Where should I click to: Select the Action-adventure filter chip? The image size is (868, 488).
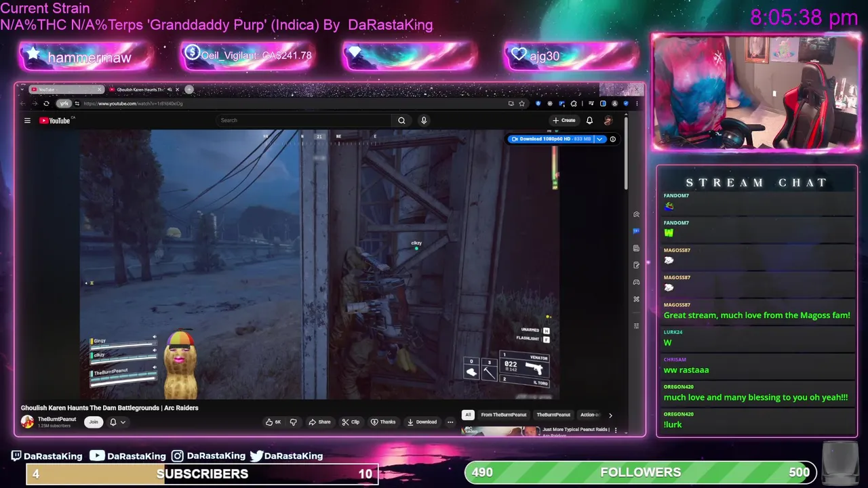(x=590, y=415)
